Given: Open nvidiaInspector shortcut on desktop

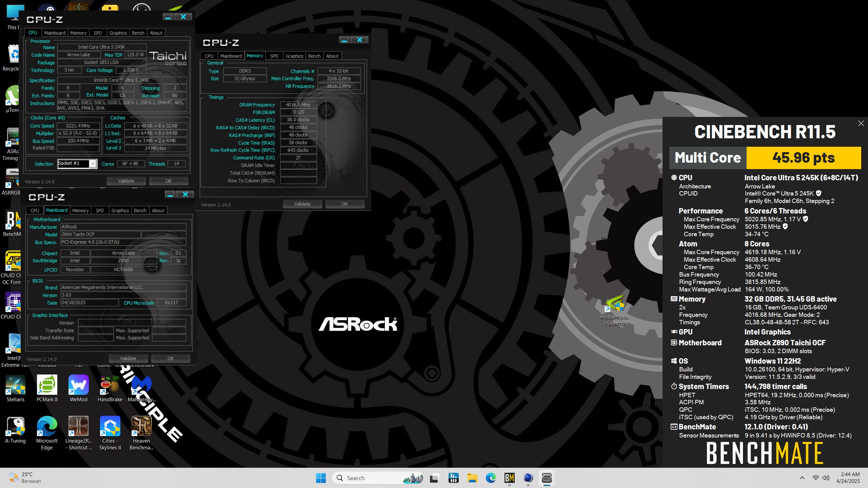Looking at the screenshot, I should (x=614, y=311).
